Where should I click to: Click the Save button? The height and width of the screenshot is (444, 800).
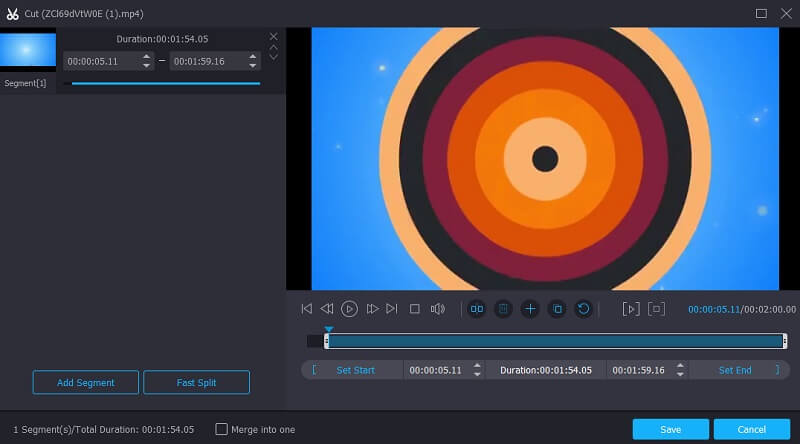670,429
